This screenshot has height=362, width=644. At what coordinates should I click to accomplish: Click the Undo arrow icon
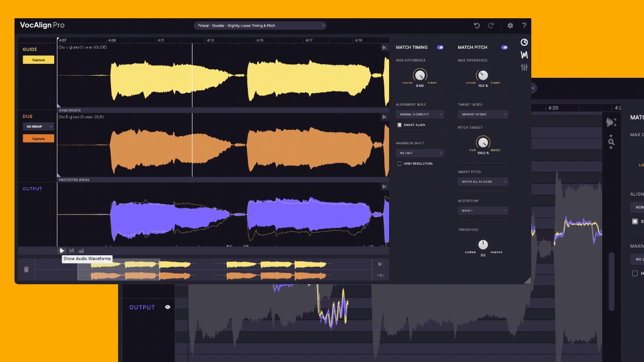[477, 26]
